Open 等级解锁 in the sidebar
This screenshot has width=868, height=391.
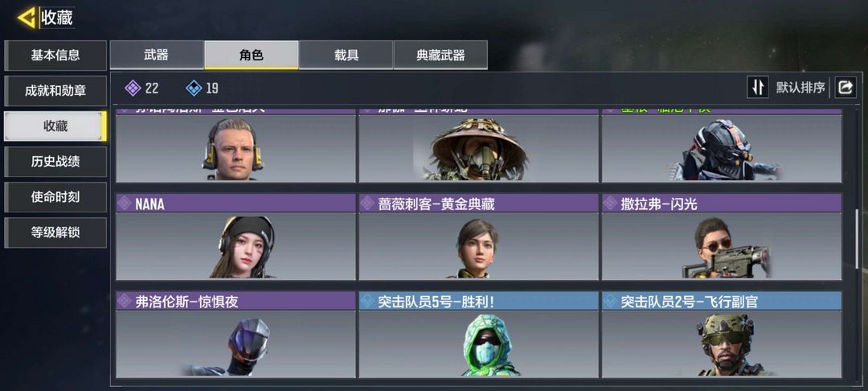(55, 233)
